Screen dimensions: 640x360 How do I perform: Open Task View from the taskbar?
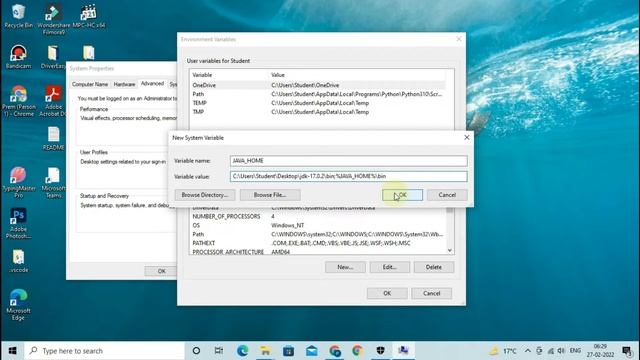coord(219,351)
